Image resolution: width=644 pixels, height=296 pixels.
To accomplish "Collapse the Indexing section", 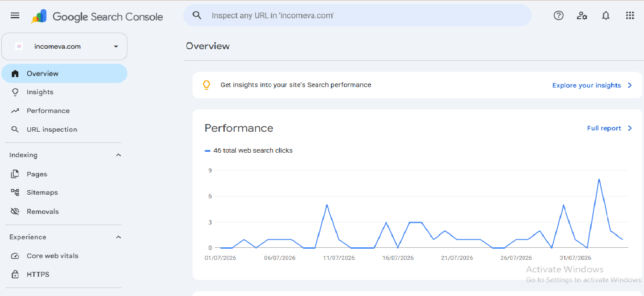I will 118,155.
